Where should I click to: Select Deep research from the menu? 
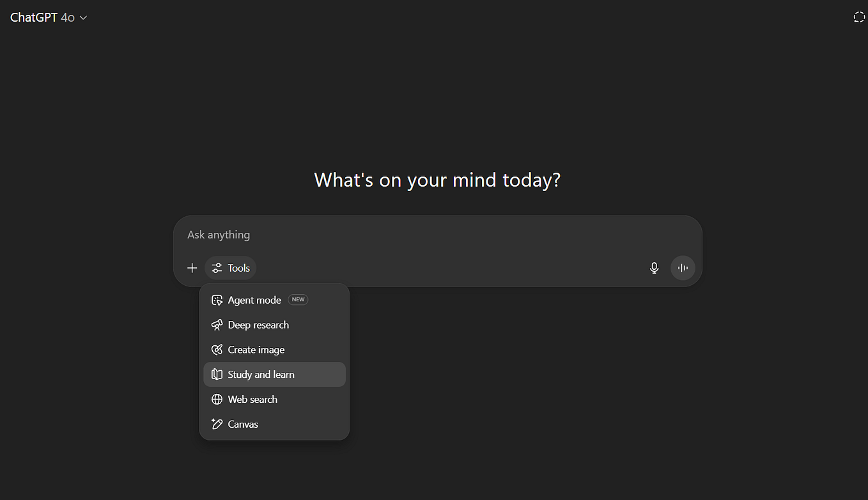(x=258, y=325)
